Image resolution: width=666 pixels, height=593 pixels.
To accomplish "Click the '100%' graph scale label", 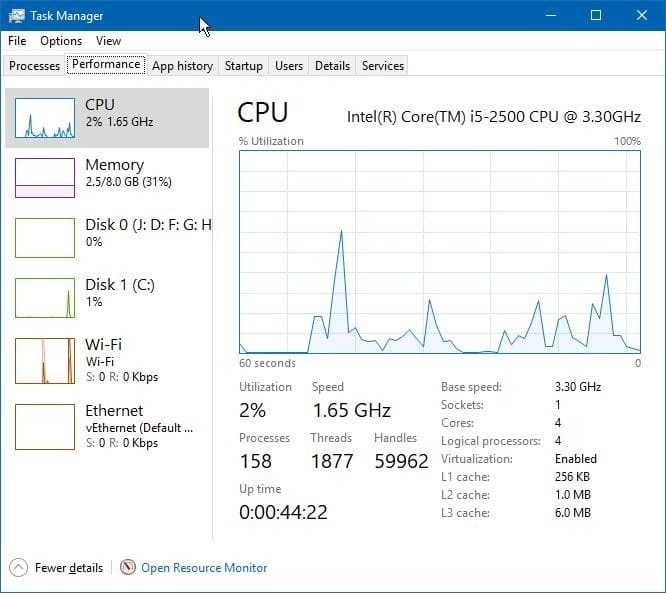I will coord(627,141).
